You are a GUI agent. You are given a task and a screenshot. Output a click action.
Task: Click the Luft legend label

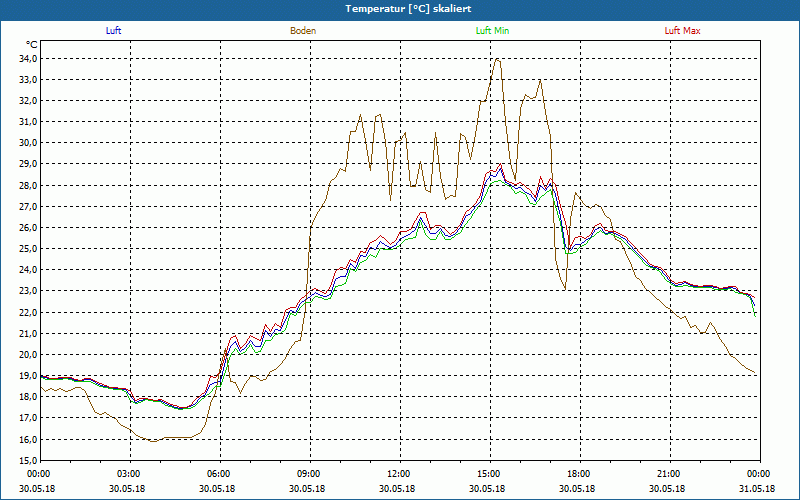(x=113, y=31)
